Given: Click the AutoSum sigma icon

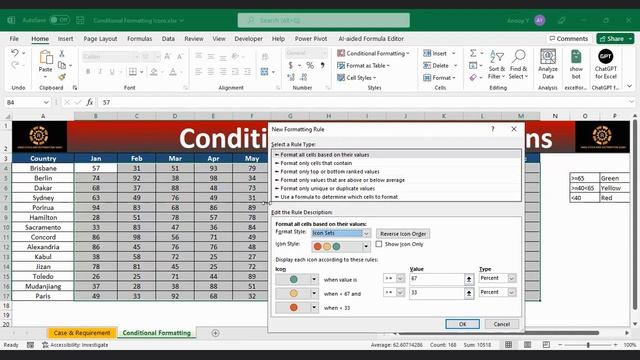Looking at the screenshot, I should tap(473, 53).
